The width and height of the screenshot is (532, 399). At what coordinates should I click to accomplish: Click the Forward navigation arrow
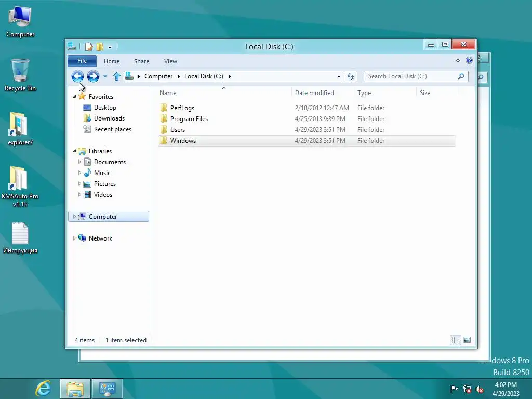click(93, 76)
